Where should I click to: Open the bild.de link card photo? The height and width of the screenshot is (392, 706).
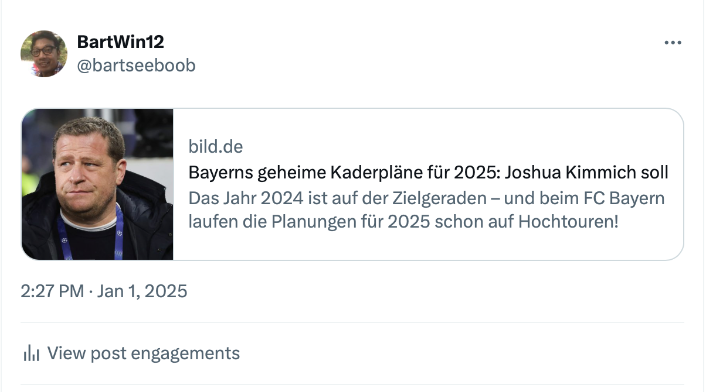97,184
